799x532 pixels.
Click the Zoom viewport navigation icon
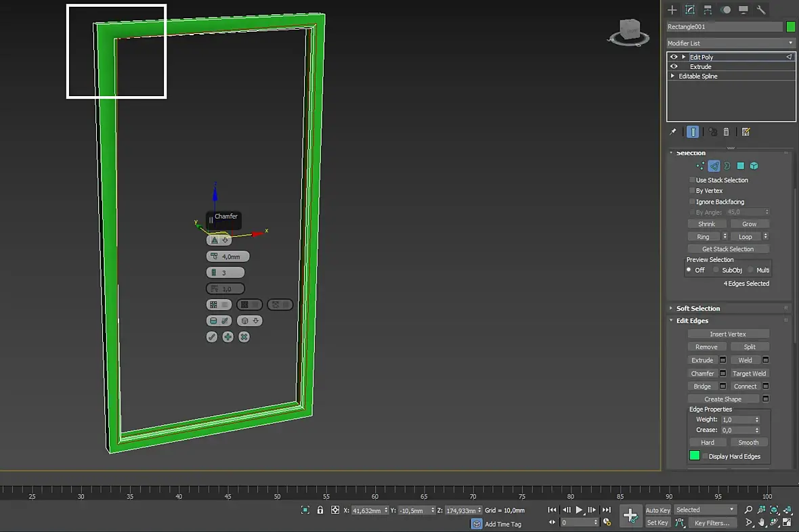[x=748, y=510]
